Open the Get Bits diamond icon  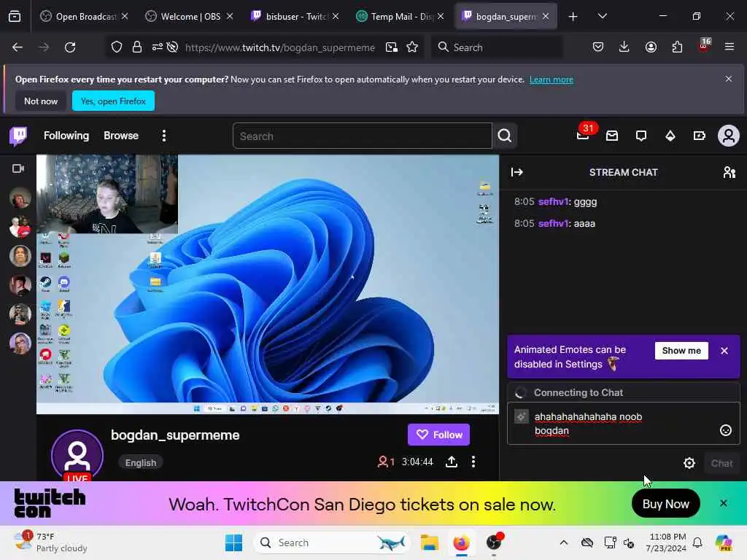pyautogui.click(x=670, y=136)
